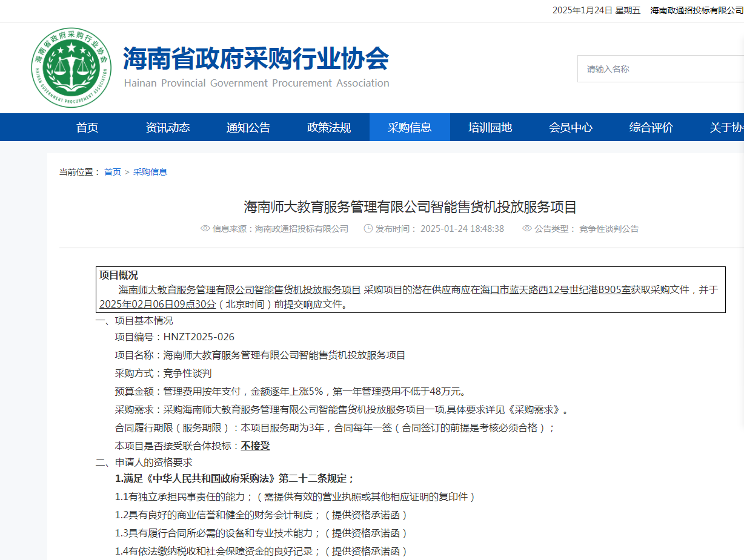Click the clock icon beside 发布时间
Image resolution: width=744 pixels, height=560 pixels.
pos(368,229)
